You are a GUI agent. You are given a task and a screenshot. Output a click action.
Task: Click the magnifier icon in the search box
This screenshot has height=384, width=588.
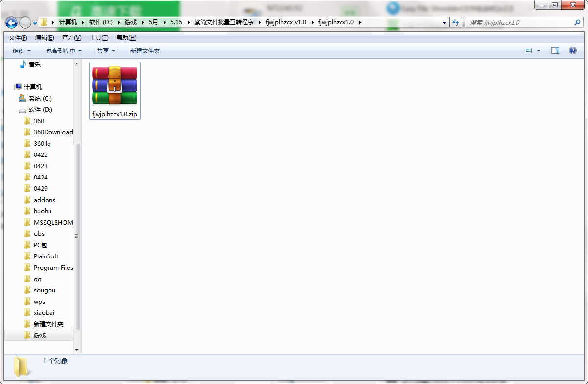(577, 22)
